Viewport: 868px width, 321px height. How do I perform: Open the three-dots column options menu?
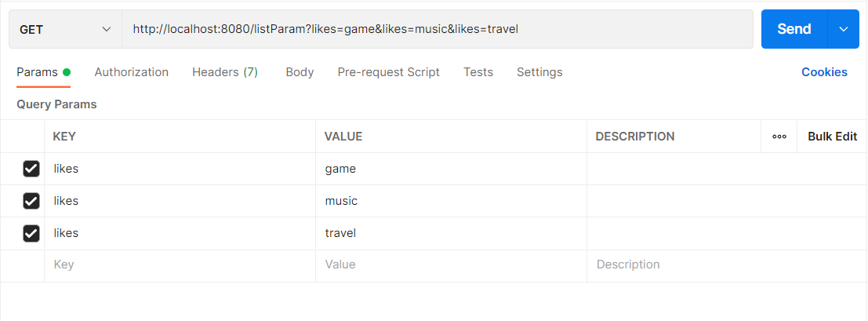click(779, 137)
